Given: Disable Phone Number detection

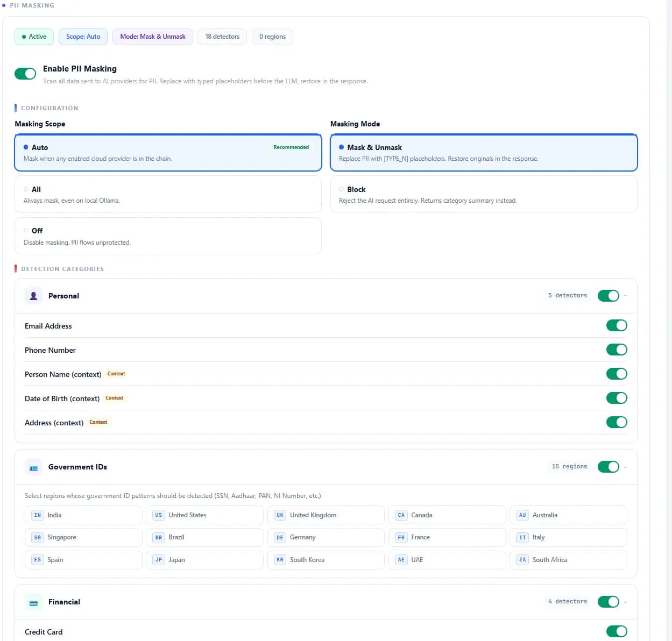Looking at the screenshot, I should 617,350.
